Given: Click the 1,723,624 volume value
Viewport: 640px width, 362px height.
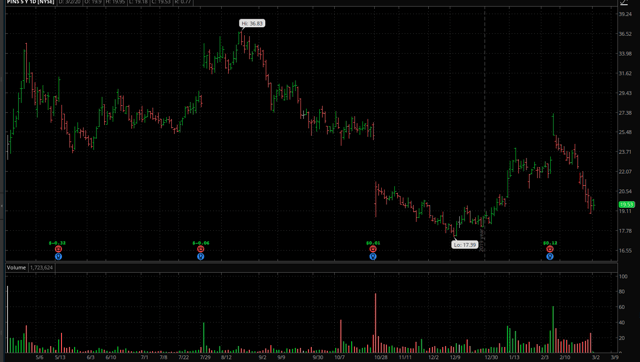Looking at the screenshot, I should coord(41,268).
